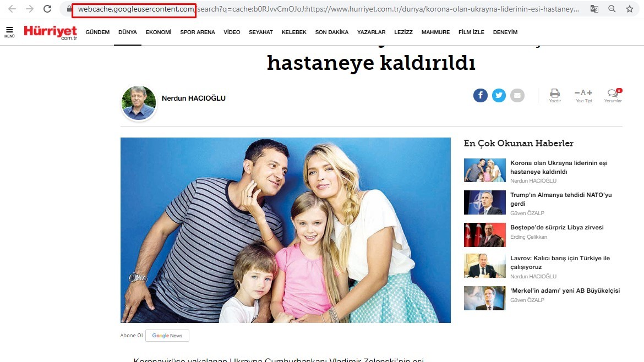Click the Google News subscribe button

[167, 336]
